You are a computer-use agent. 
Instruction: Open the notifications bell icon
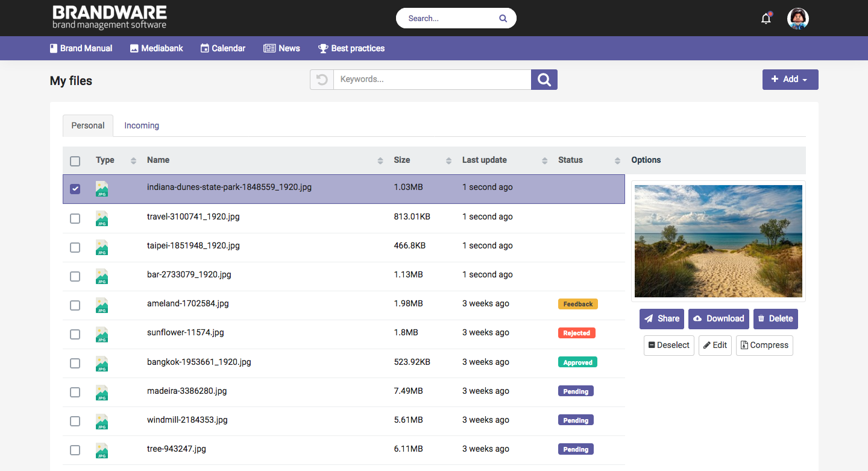click(x=766, y=18)
